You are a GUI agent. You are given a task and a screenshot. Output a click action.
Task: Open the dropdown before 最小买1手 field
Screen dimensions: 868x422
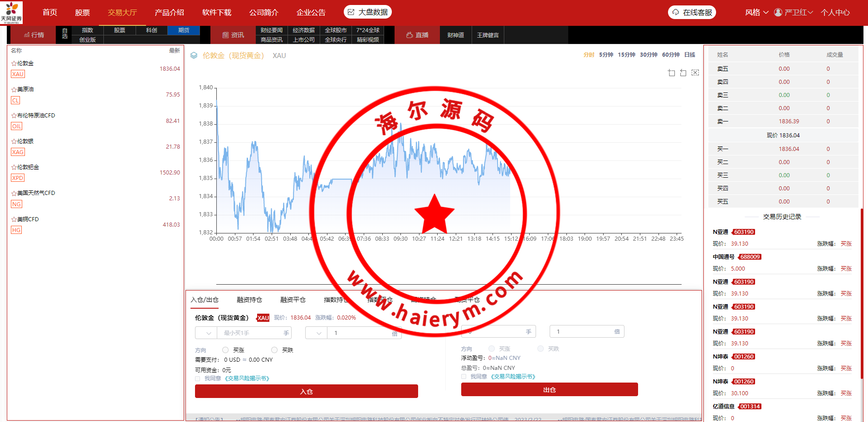coord(206,333)
